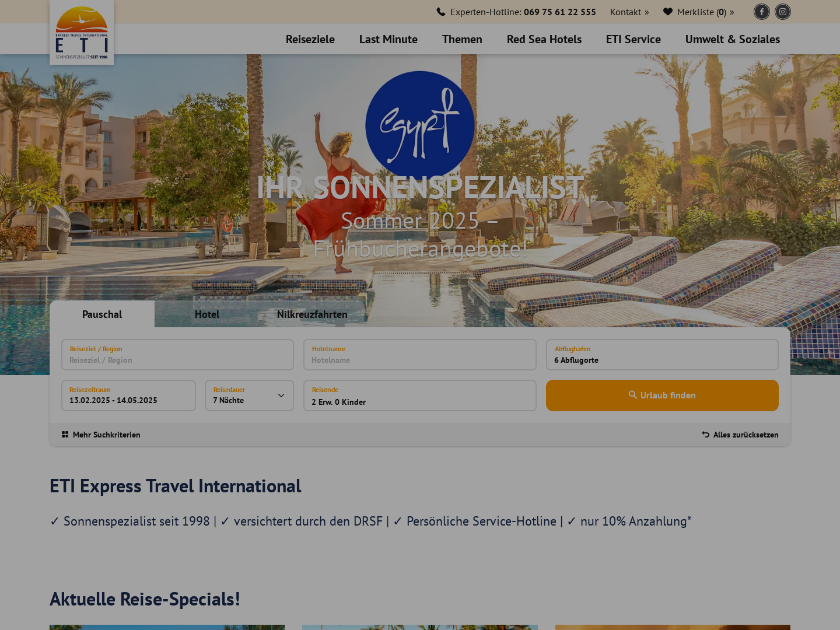Expand Mehr Suchkriterien options
This screenshot has height=630, width=840.
101,435
